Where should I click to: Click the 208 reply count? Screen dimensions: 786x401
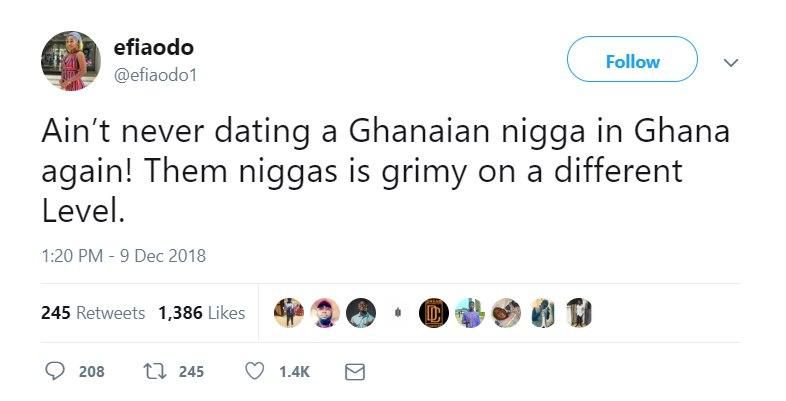(x=92, y=372)
